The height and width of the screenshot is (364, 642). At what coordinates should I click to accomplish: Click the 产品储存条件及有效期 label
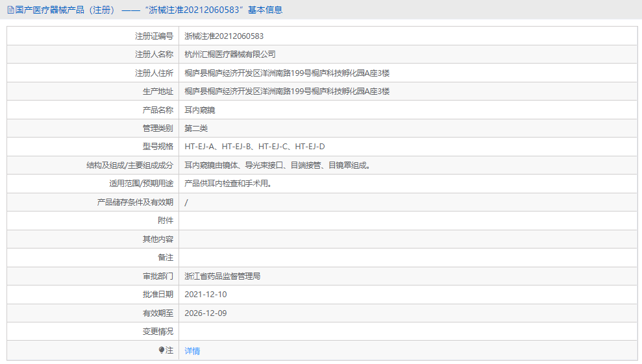pyautogui.click(x=135, y=202)
